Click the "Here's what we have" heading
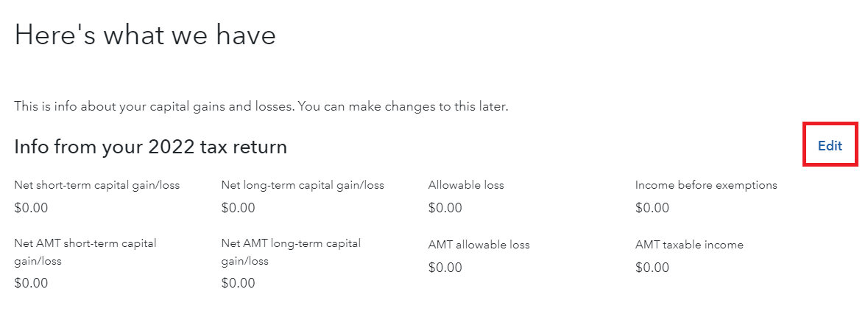868x331 pixels. point(145,35)
